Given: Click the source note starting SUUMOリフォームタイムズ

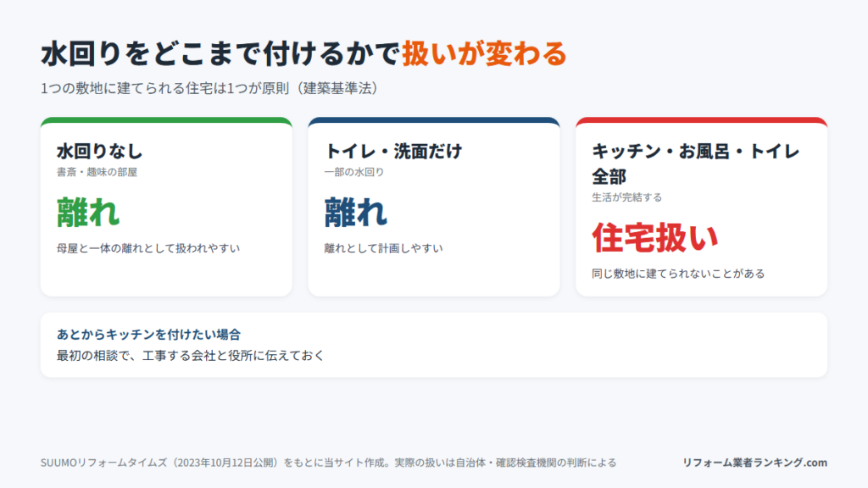Looking at the screenshot, I should 328,463.
